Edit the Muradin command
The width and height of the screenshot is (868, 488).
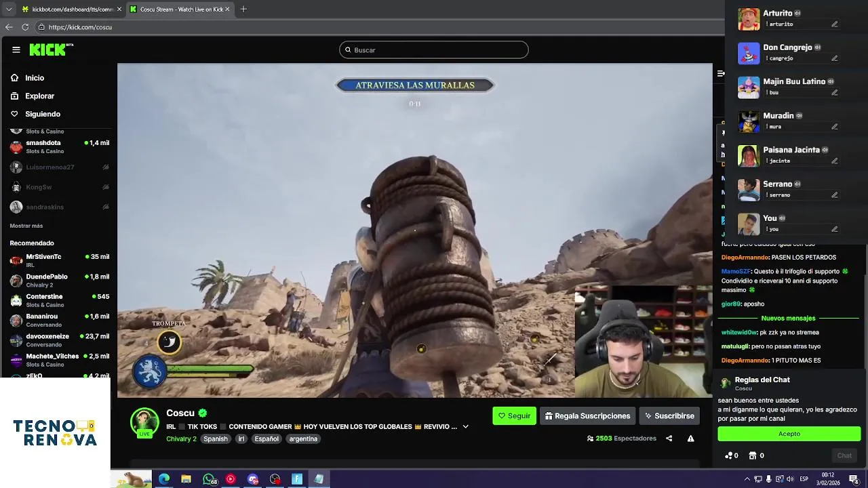pos(835,127)
